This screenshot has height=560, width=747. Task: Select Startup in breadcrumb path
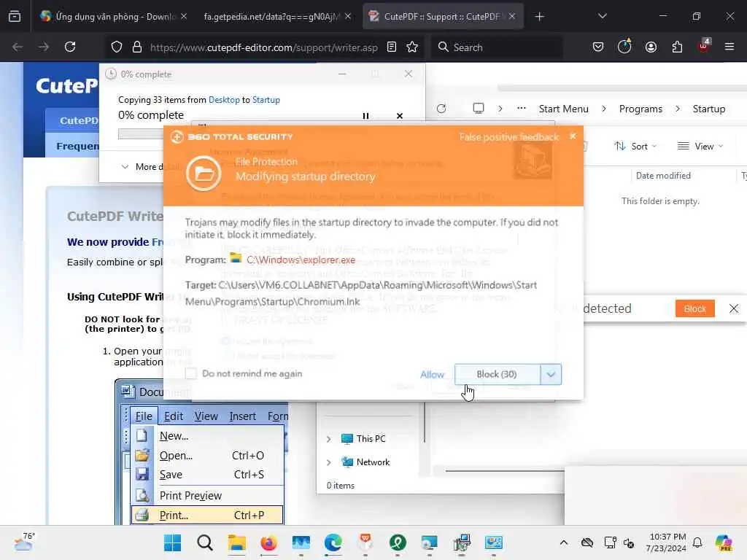(708, 109)
